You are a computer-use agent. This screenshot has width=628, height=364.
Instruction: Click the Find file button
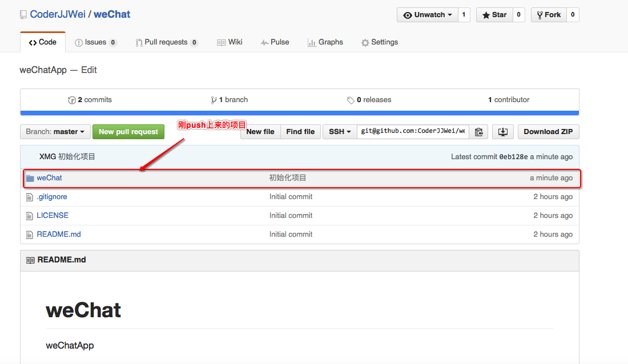[x=300, y=132]
